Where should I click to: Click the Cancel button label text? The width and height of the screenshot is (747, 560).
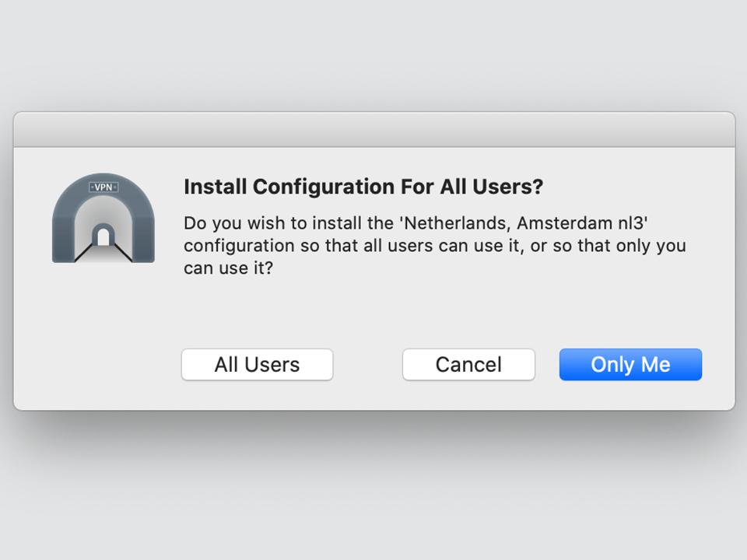468,364
